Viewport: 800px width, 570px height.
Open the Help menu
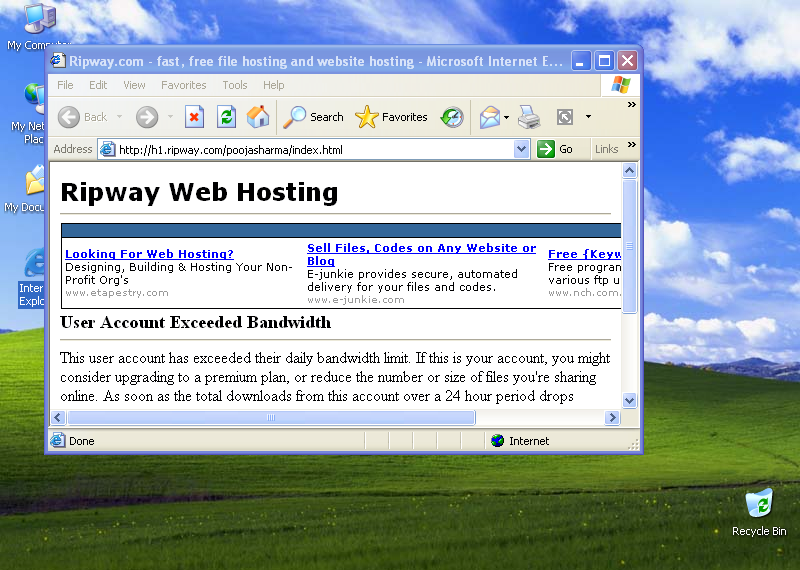273,85
